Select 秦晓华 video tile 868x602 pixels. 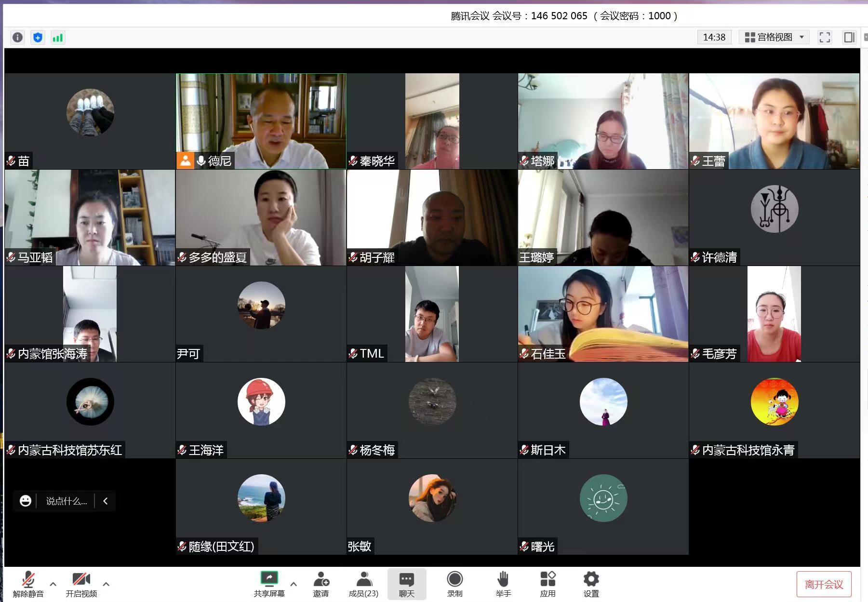pyautogui.click(x=432, y=121)
